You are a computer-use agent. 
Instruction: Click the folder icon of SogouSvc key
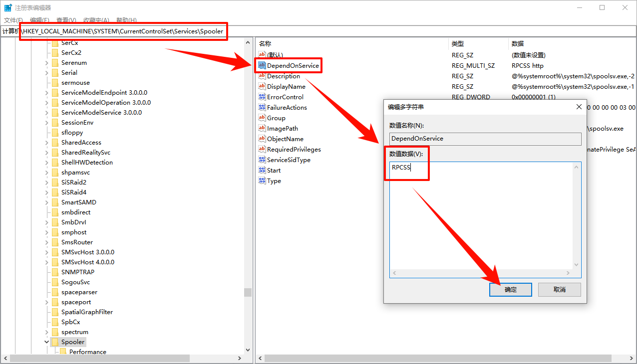pyautogui.click(x=55, y=282)
